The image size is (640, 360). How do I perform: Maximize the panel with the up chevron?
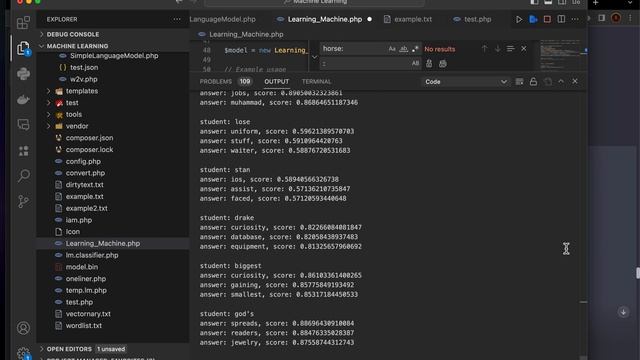point(561,82)
